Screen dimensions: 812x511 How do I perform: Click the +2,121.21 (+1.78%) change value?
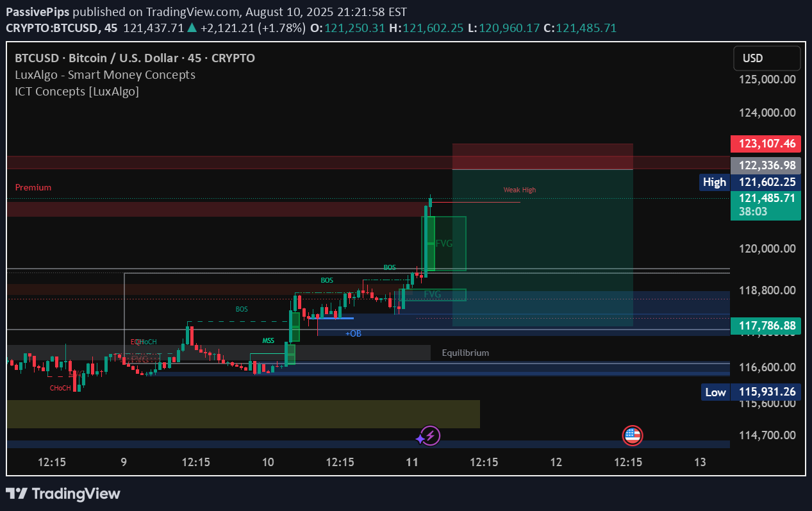[x=254, y=28]
